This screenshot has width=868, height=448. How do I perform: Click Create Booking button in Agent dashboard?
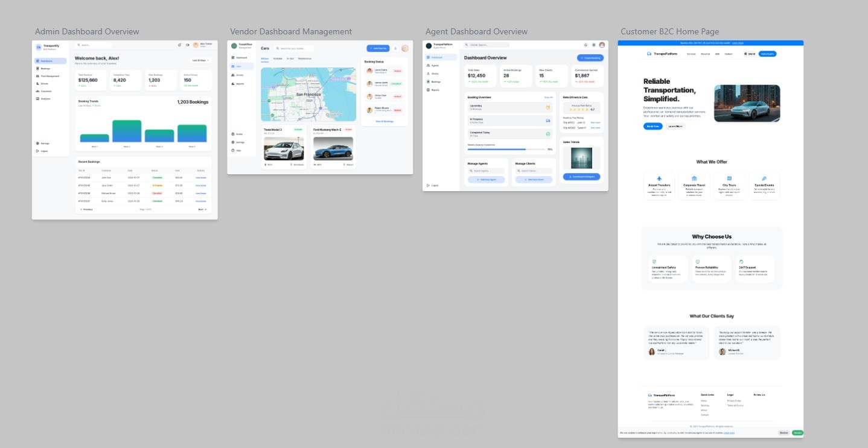point(590,58)
